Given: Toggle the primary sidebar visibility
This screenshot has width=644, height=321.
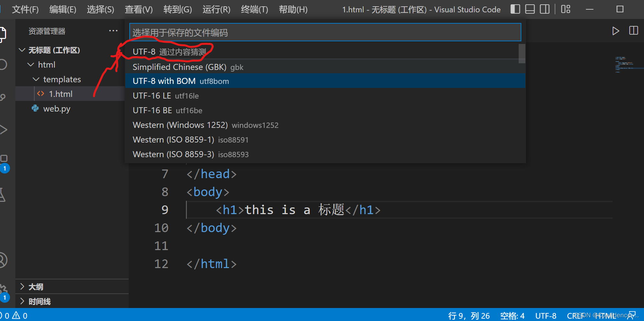Looking at the screenshot, I should click(x=515, y=9).
